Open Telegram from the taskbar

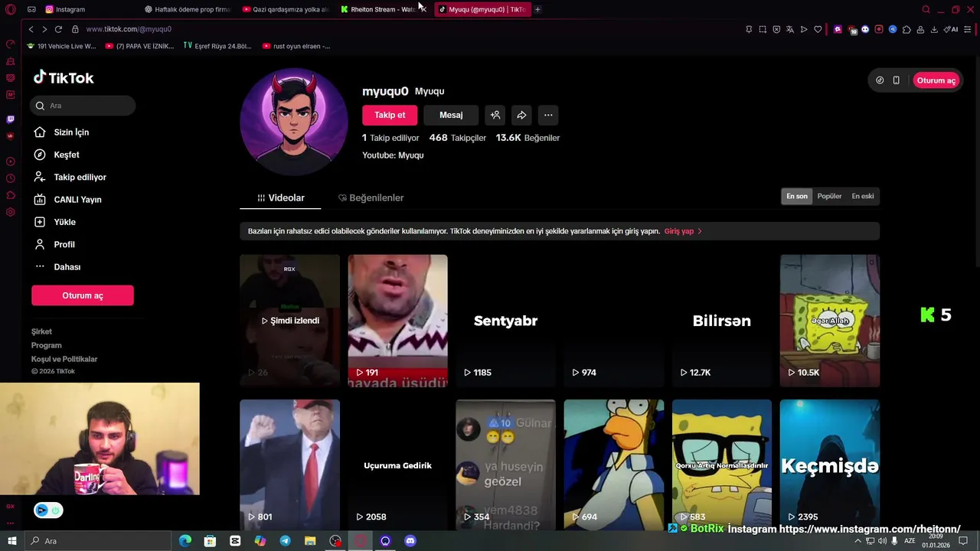285,541
